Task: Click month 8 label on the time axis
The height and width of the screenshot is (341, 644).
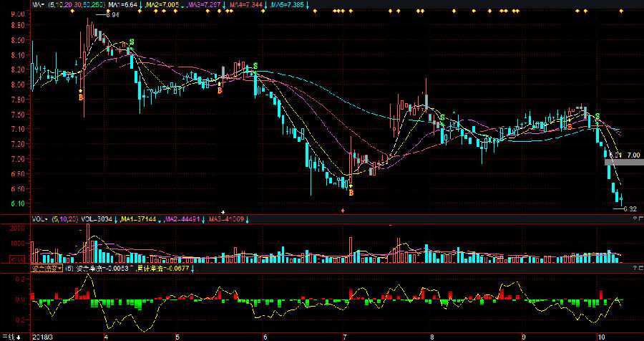Action: pos(432,337)
